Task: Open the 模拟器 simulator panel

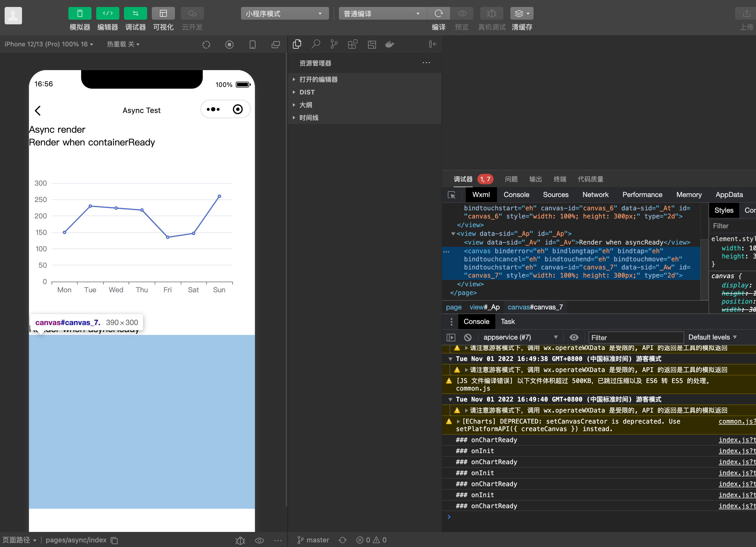Action: [79, 13]
